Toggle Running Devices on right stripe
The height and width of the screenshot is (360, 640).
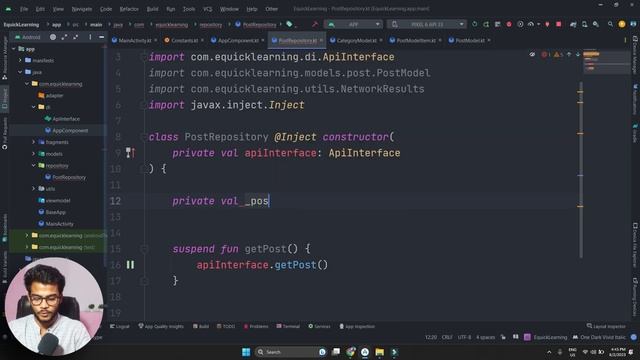point(635,297)
